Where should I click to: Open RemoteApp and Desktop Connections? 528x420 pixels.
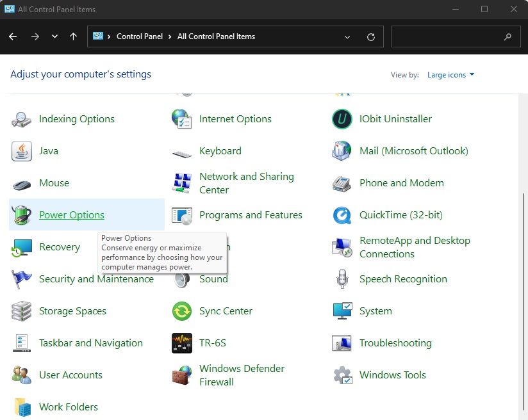pos(414,247)
